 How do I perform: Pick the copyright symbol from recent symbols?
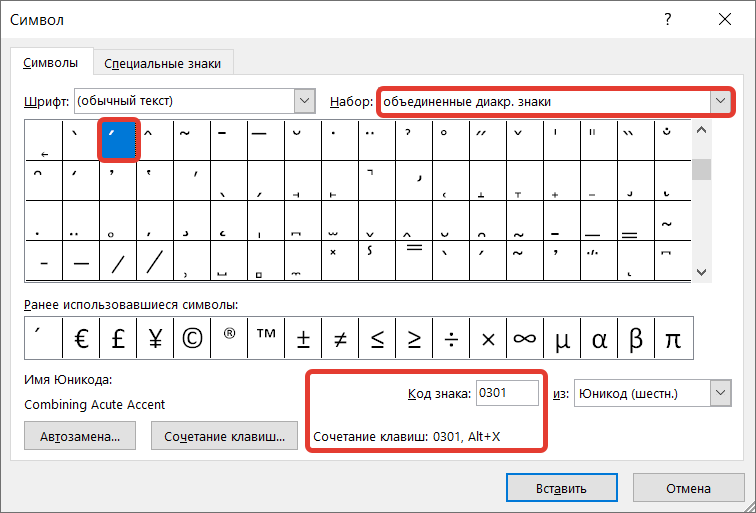(192, 338)
